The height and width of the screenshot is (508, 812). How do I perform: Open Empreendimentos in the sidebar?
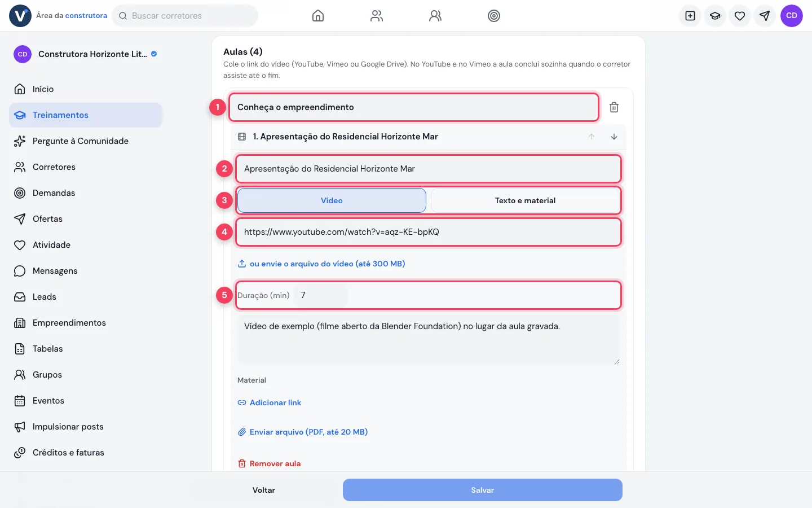point(86,323)
